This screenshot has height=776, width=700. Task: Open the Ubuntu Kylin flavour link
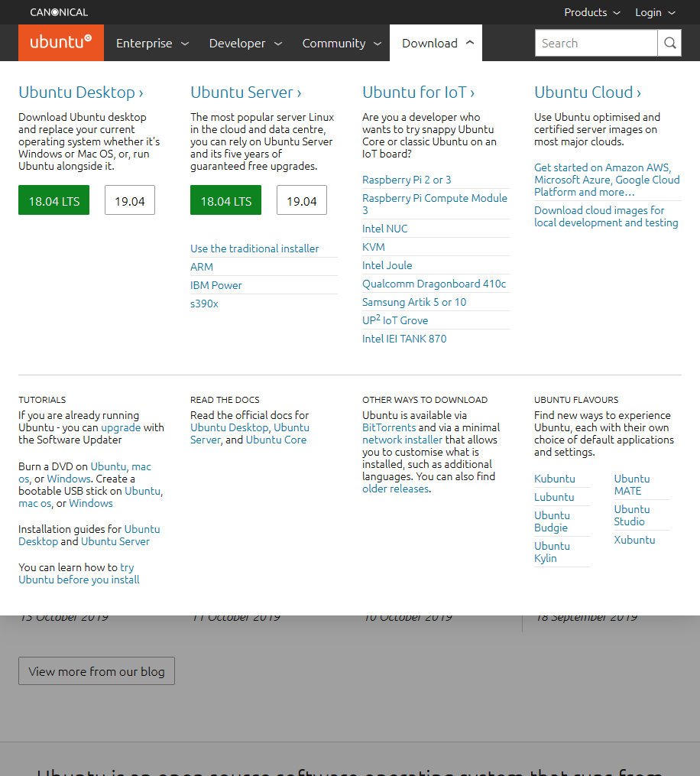click(552, 552)
